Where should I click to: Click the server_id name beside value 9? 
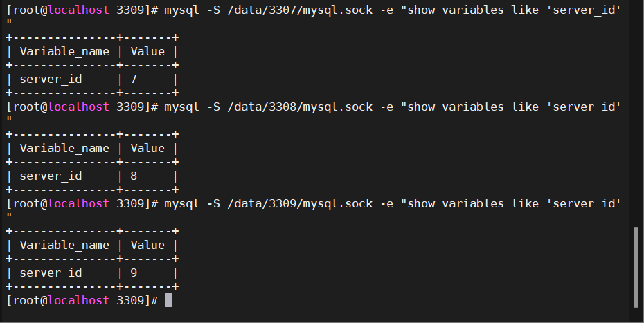pyautogui.click(x=51, y=273)
